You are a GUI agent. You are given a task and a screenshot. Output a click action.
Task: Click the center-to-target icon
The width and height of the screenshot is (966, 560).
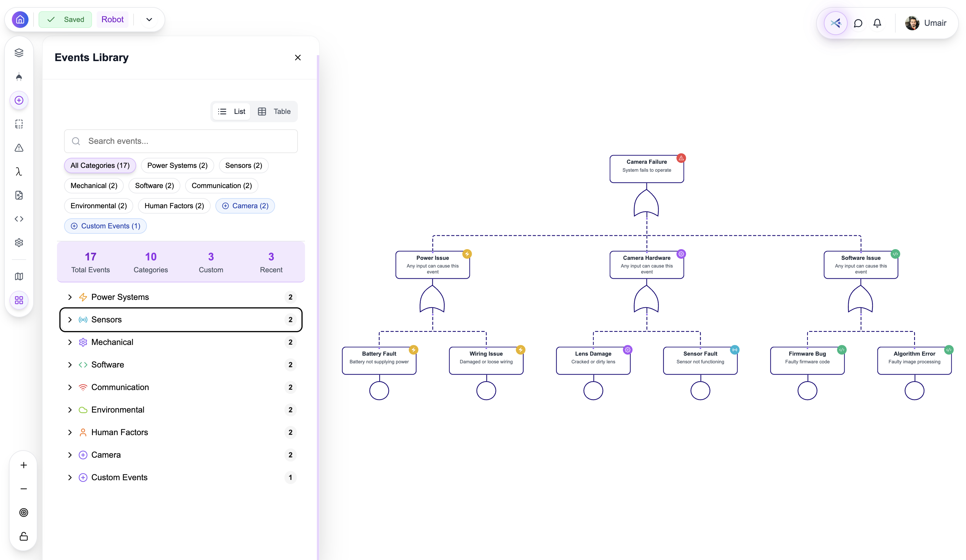pos(23,513)
